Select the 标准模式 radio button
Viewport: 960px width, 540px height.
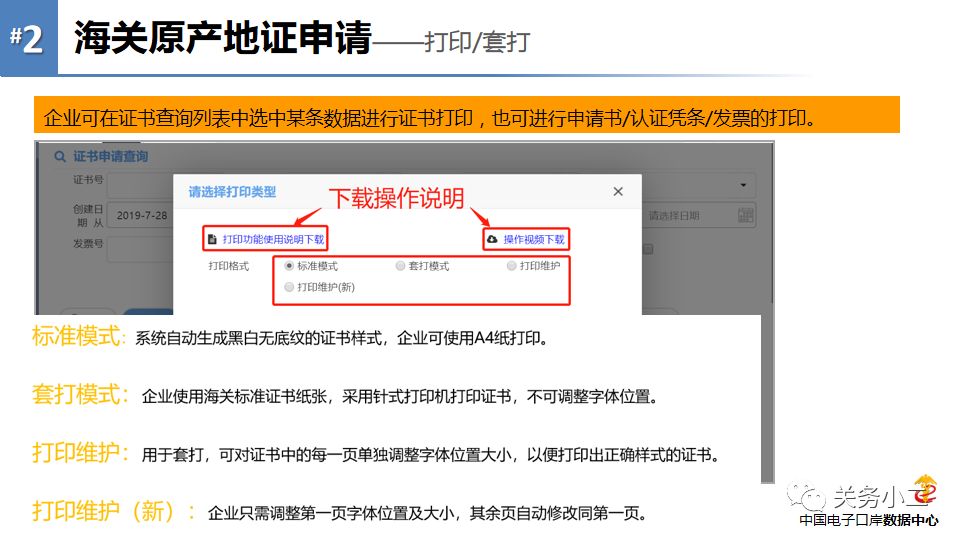click(x=289, y=266)
